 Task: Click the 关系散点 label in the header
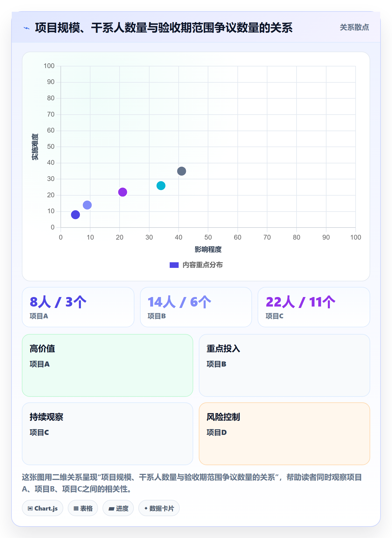[x=354, y=27]
